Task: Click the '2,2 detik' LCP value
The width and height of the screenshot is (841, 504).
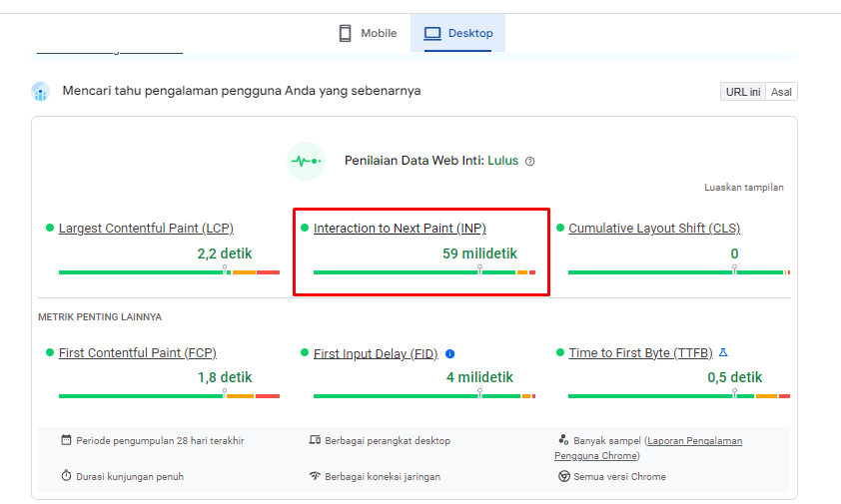Action: pos(225,253)
